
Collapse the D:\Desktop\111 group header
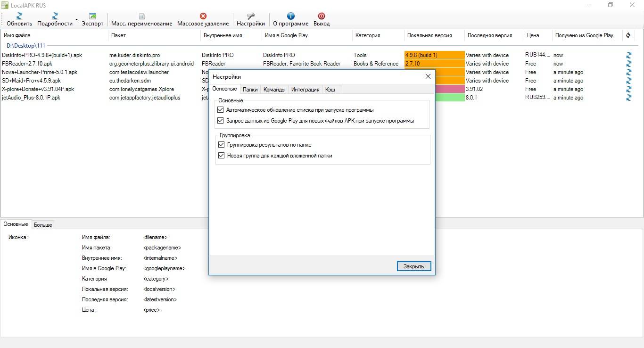26,46
